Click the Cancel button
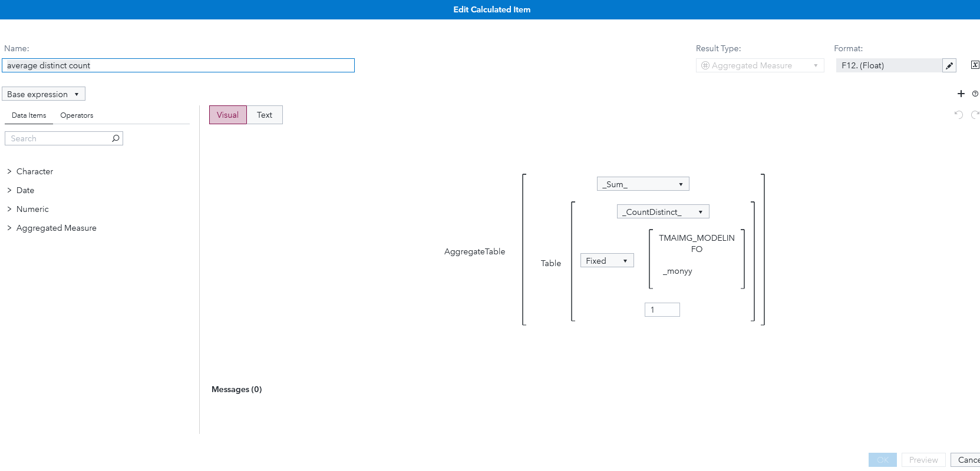 968,460
